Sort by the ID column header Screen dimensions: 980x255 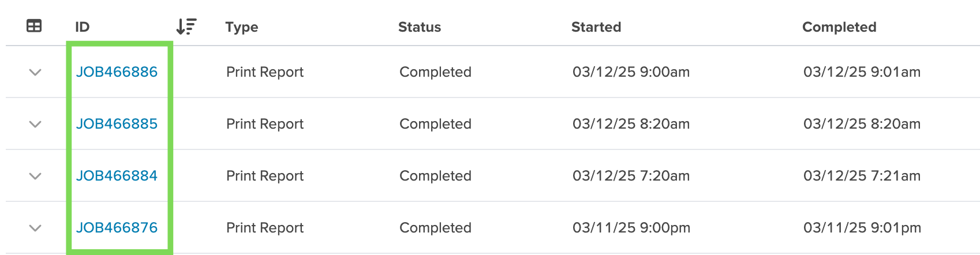click(83, 27)
